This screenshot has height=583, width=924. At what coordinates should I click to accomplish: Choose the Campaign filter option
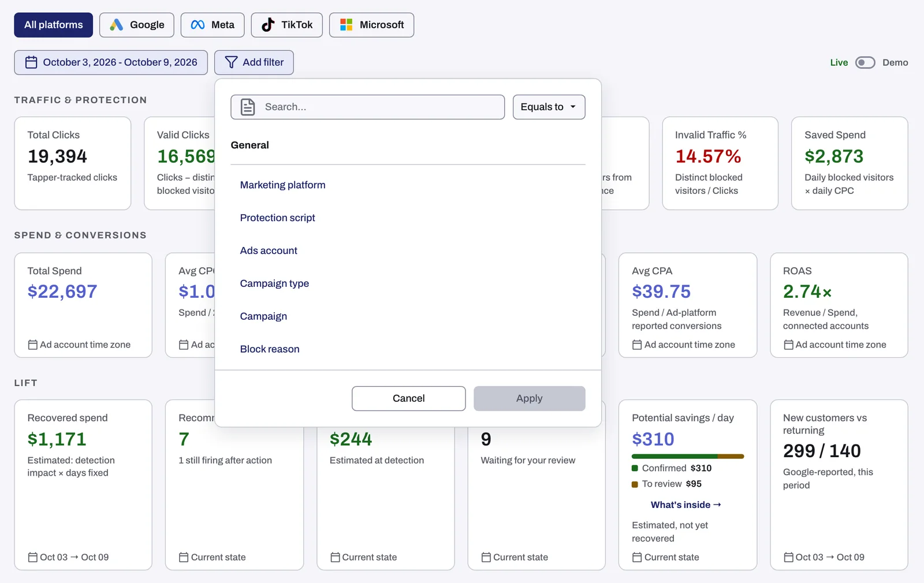point(263,316)
